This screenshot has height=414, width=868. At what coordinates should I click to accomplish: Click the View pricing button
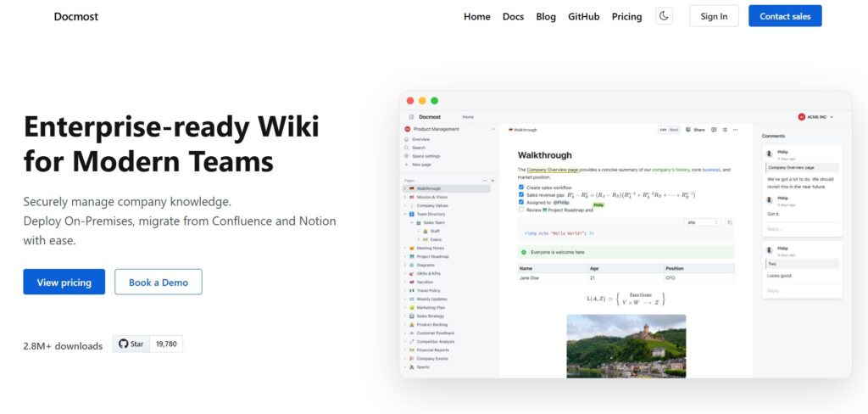tap(64, 283)
